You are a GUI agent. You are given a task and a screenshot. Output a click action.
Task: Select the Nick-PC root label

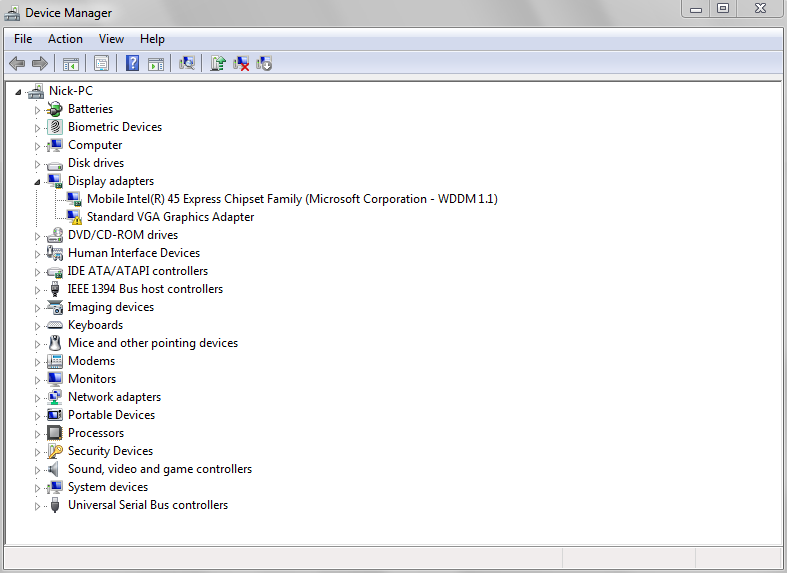pyautogui.click(x=71, y=91)
